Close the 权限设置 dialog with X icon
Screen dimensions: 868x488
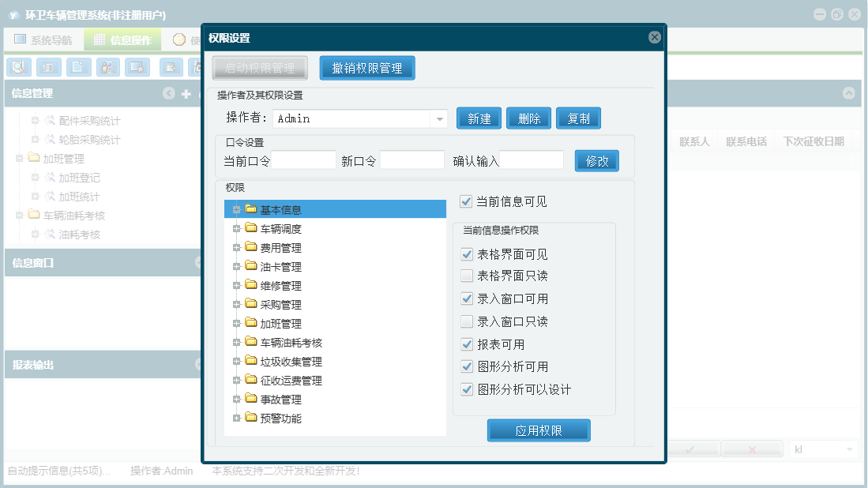click(654, 37)
